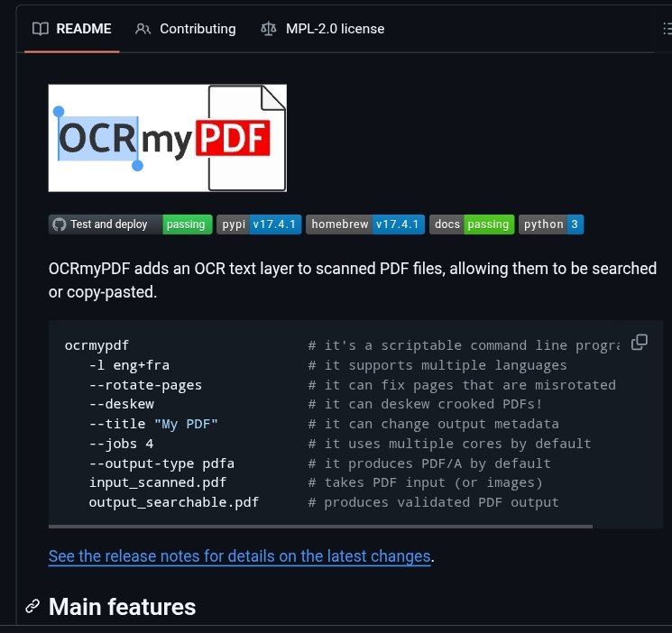The height and width of the screenshot is (633, 672).
Task: Click the Main features anchor link icon
Action: pyautogui.click(x=32, y=607)
